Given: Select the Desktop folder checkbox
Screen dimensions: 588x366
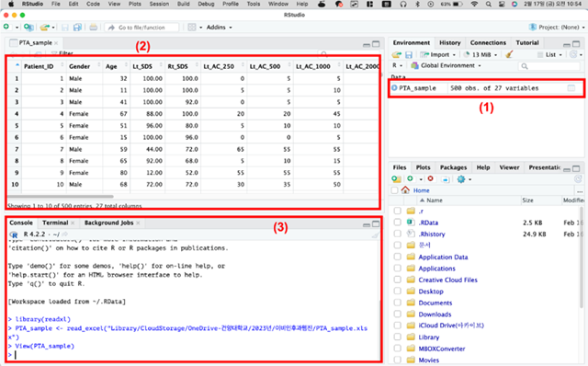Looking at the screenshot, I should click(x=398, y=292).
